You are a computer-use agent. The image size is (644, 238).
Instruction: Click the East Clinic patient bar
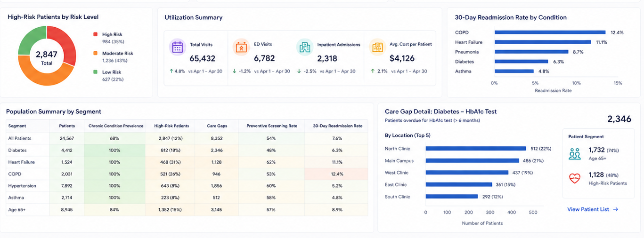[459, 185]
